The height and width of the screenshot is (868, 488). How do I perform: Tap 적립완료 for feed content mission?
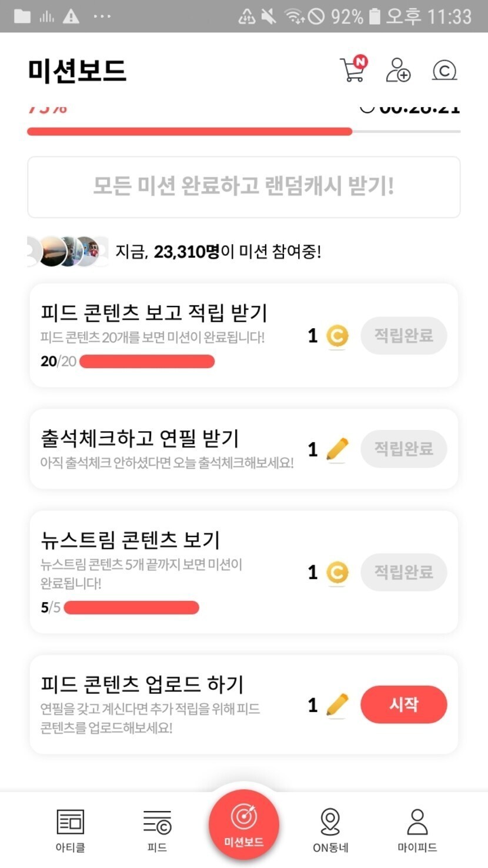coord(403,336)
